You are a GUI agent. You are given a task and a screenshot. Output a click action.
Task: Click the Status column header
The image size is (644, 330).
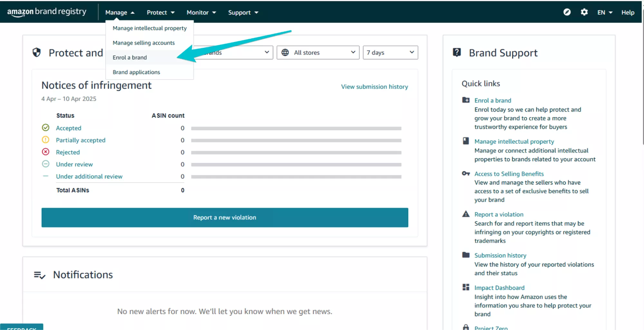coord(65,115)
